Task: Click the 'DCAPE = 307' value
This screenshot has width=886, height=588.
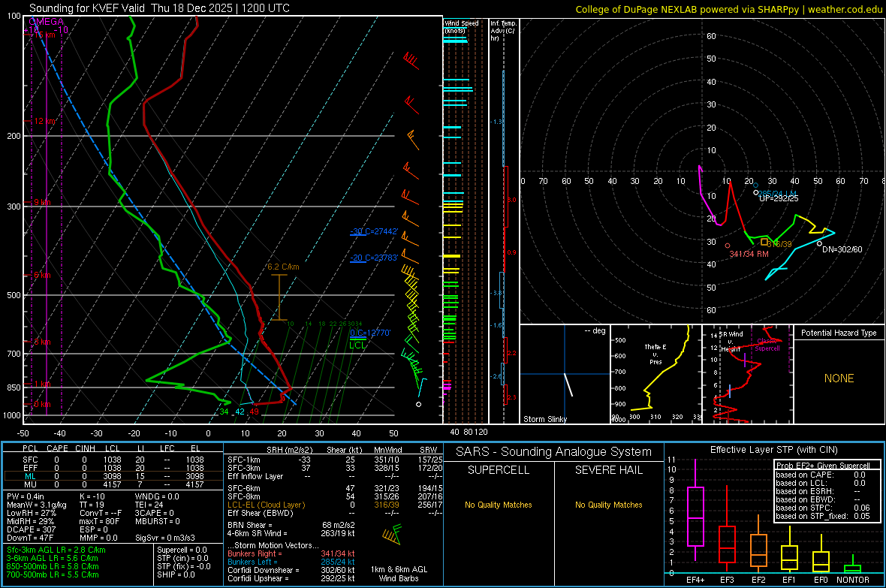Action: 32,529
